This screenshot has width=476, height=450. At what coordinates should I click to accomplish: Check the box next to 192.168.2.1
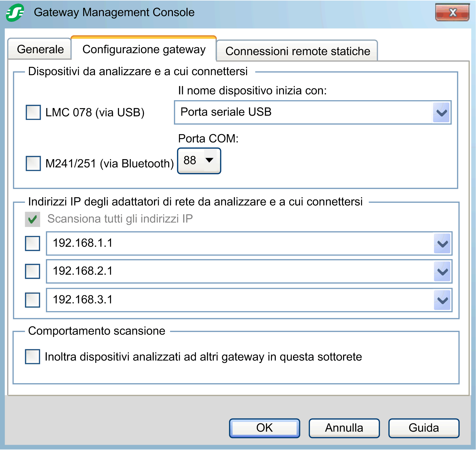click(33, 271)
